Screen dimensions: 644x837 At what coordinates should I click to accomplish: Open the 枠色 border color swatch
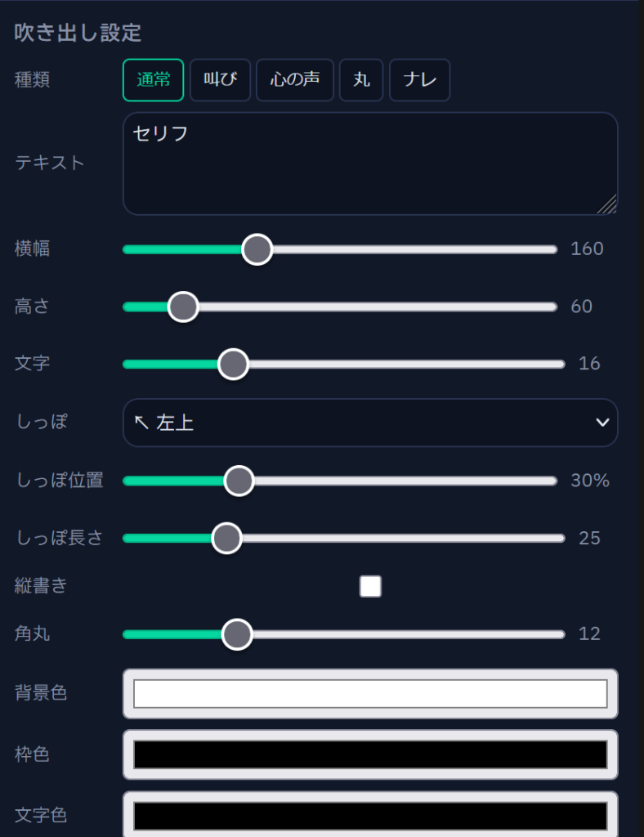tap(369, 754)
